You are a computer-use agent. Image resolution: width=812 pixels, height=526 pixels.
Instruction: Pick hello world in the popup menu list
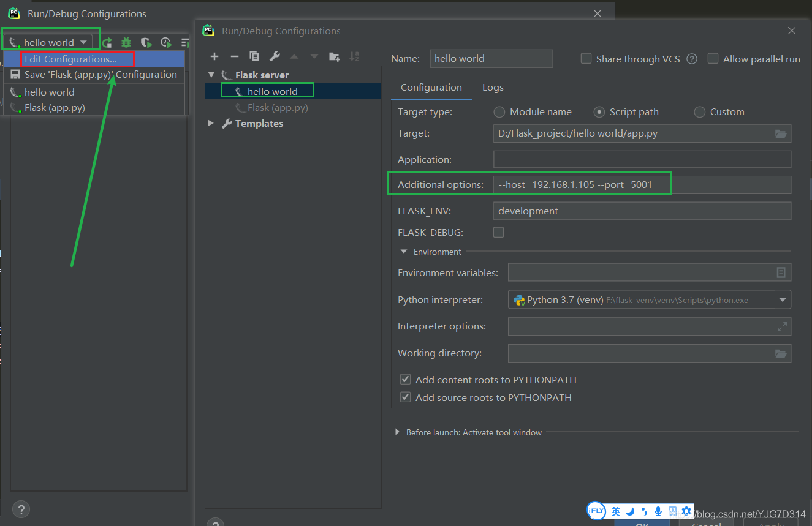[94, 92]
